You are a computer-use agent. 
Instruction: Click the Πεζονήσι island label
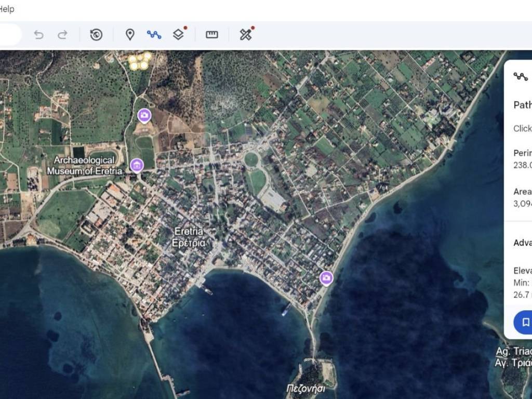coord(305,389)
